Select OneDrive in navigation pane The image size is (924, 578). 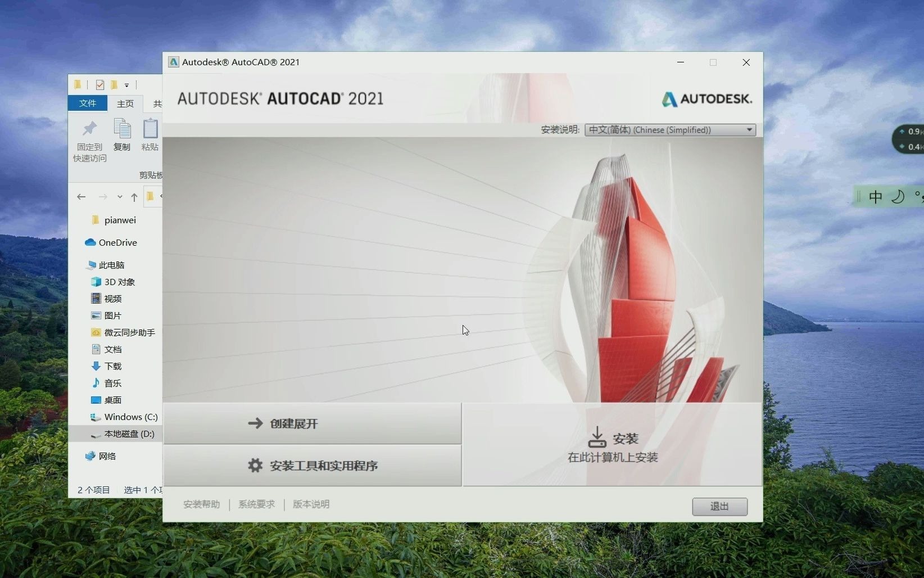point(115,242)
